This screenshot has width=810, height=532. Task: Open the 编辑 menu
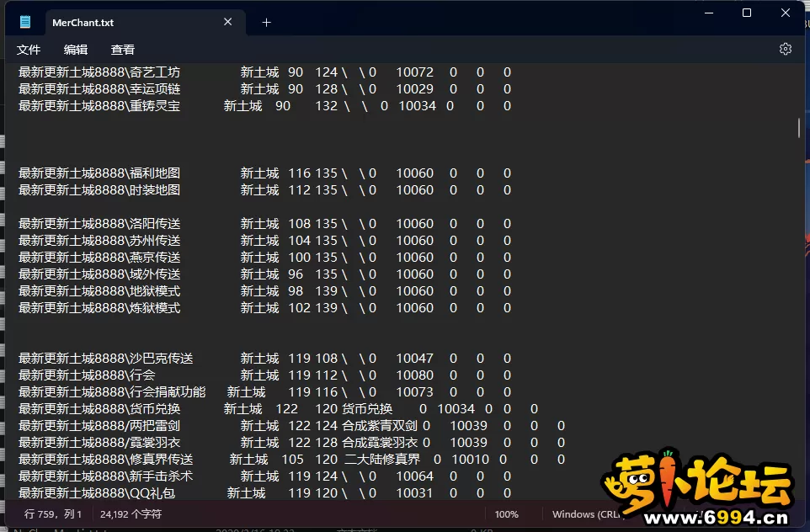point(76,50)
